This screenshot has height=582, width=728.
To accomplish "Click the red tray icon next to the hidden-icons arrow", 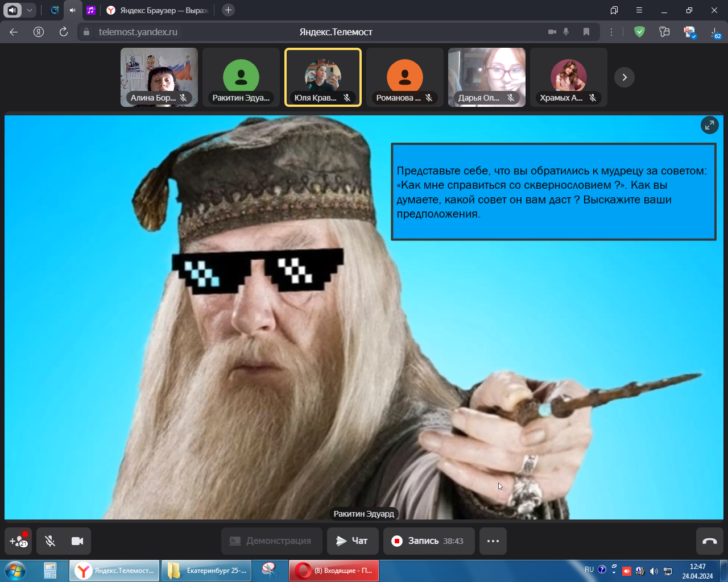I will click(x=627, y=571).
